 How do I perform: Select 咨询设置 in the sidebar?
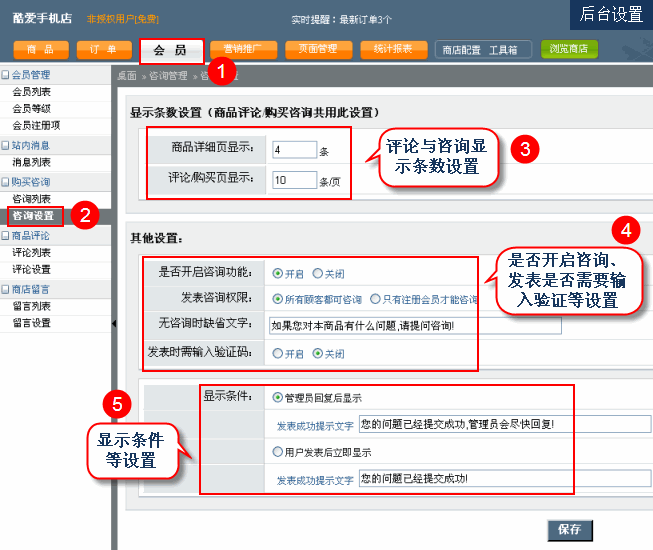[33, 216]
